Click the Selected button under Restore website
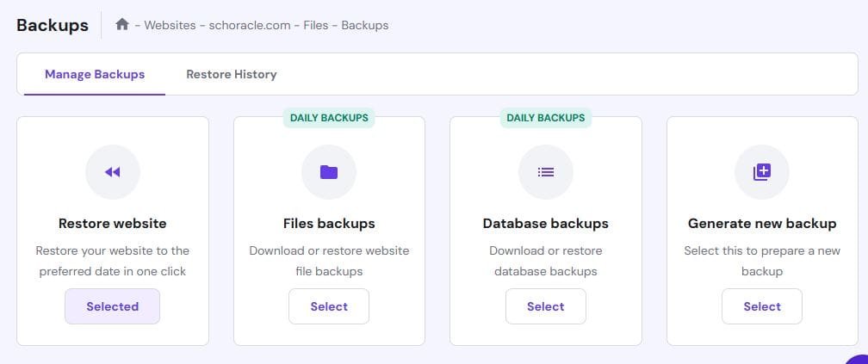The height and width of the screenshot is (364, 868). (112, 306)
